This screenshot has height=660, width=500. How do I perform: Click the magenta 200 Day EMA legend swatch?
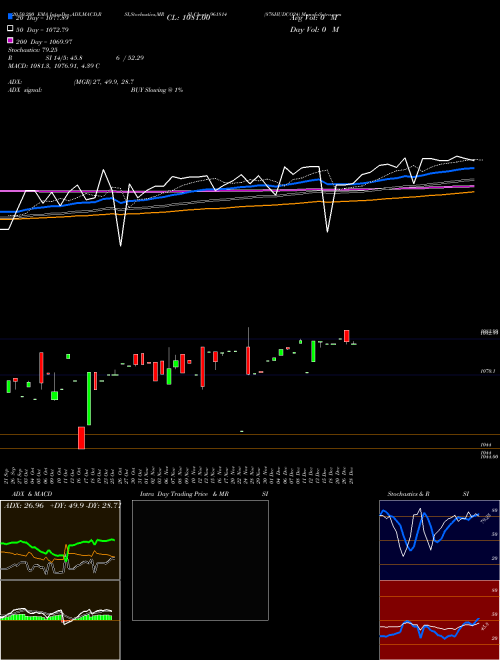tap(10, 40)
